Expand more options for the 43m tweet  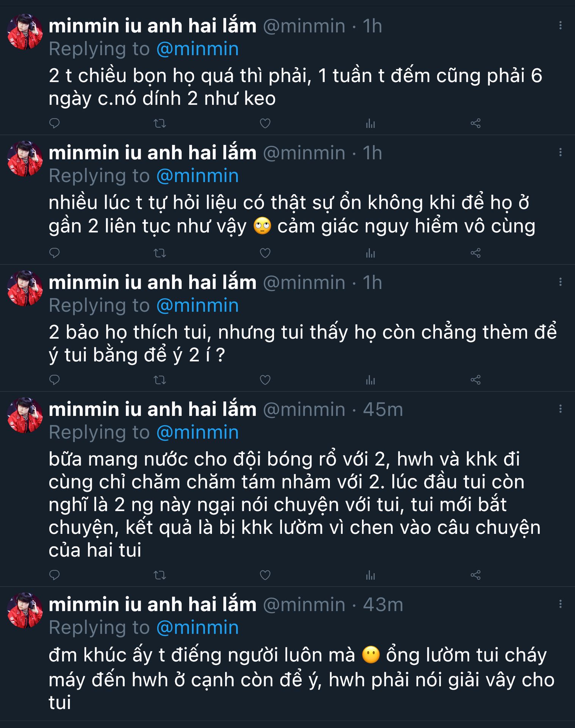[560, 604]
